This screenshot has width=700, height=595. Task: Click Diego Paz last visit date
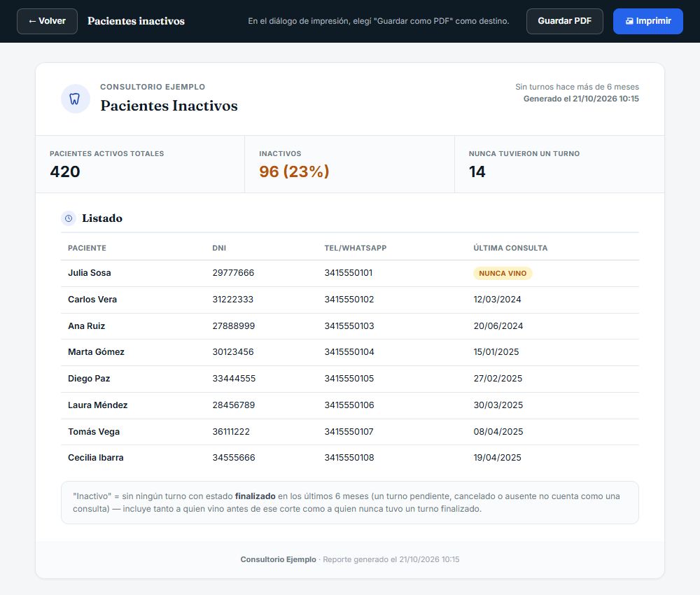[498, 379]
